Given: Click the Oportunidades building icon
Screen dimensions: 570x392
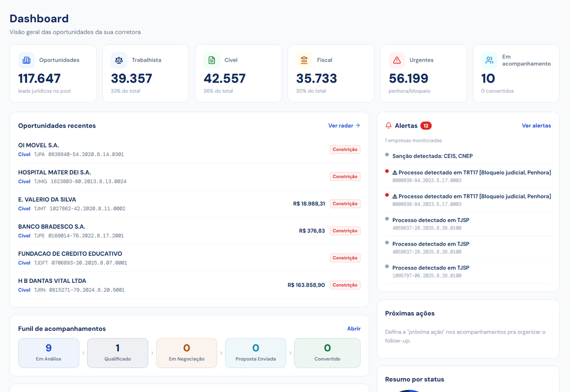Looking at the screenshot, I should coord(27,60).
